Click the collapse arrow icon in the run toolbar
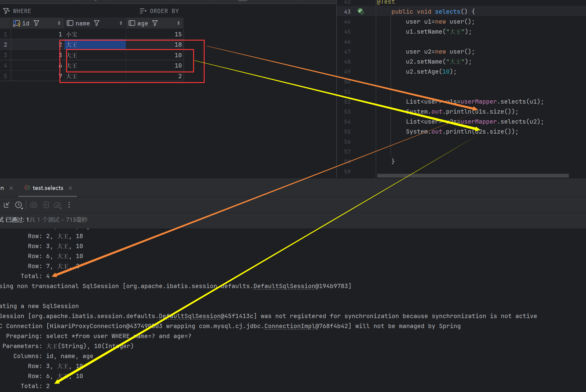The image size is (586, 392). pos(7,205)
